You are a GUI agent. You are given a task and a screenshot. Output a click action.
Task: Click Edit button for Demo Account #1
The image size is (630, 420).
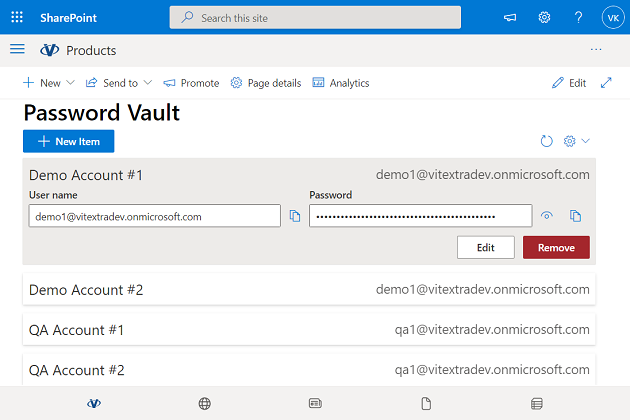[485, 247]
